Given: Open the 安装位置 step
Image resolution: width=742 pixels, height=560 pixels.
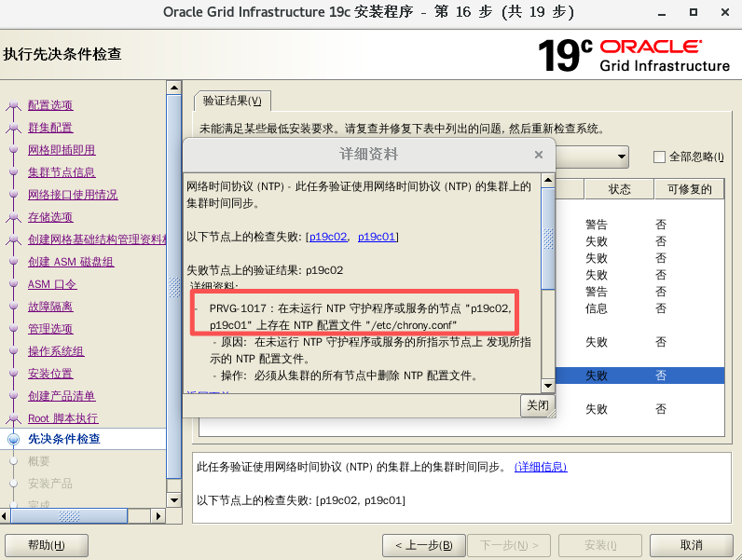Looking at the screenshot, I should pyautogui.click(x=50, y=374).
